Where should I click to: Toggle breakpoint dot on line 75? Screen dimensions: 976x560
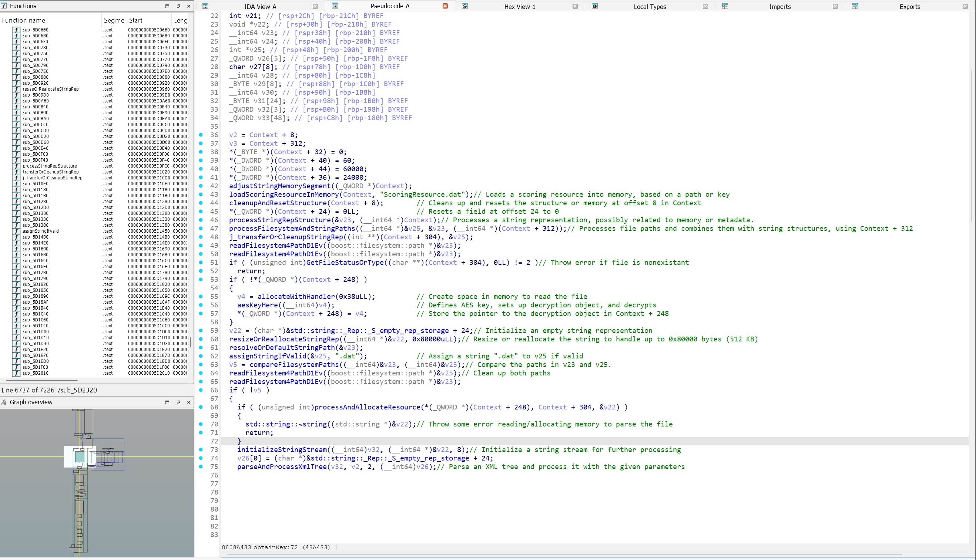(x=201, y=466)
